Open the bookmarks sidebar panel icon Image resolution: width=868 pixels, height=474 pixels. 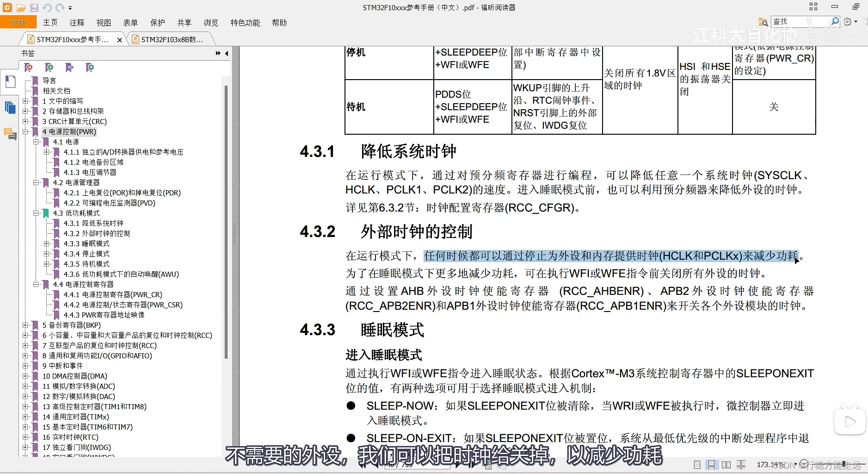[x=10, y=81]
